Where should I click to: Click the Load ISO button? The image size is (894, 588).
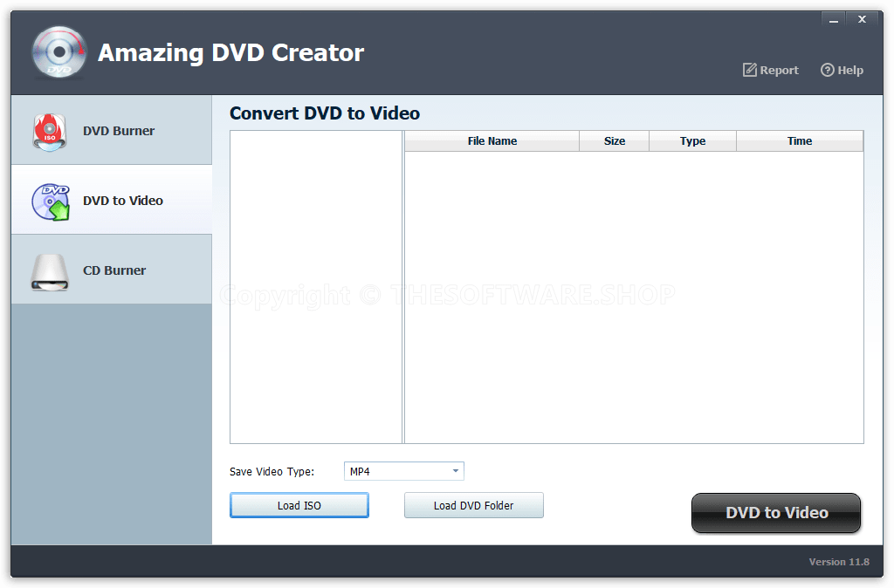[299, 504]
